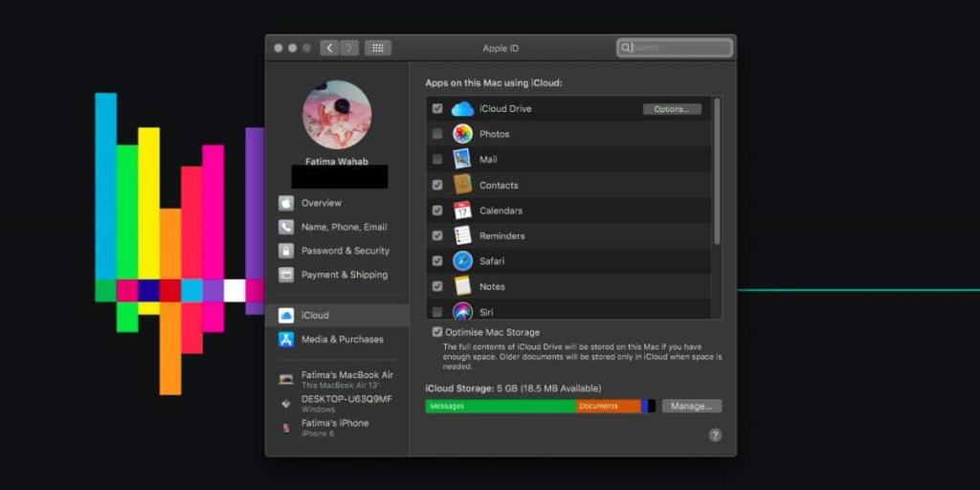Open Name, Phone, Email section

338,227
